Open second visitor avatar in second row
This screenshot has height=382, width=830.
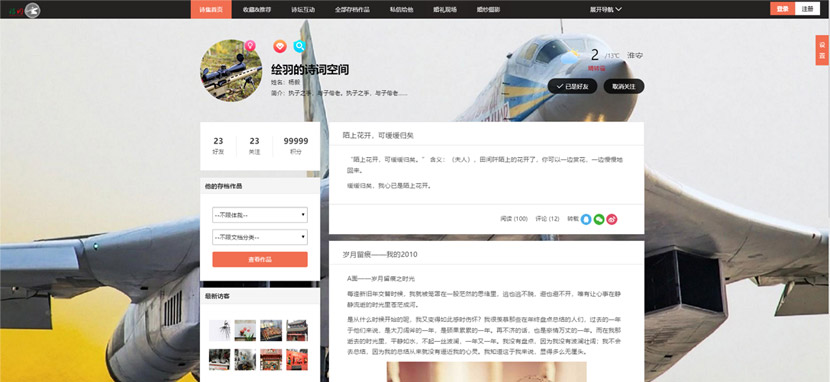[245, 359]
